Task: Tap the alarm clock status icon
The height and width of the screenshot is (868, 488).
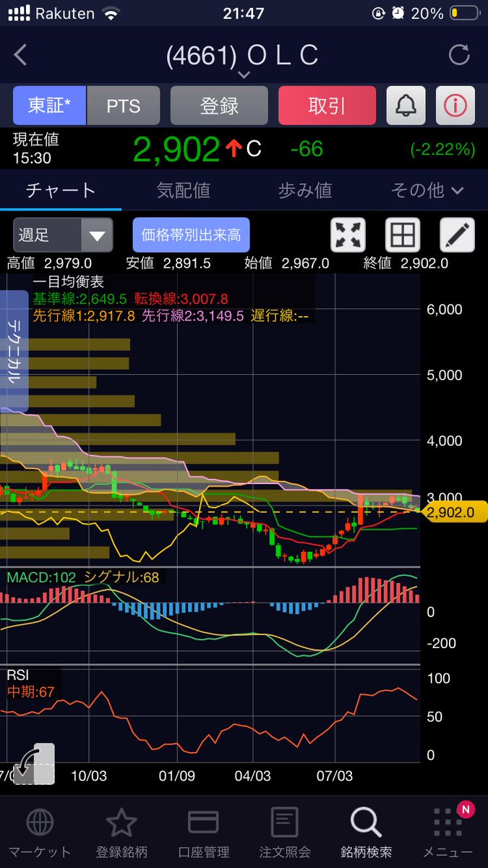Action: (x=399, y=13)
